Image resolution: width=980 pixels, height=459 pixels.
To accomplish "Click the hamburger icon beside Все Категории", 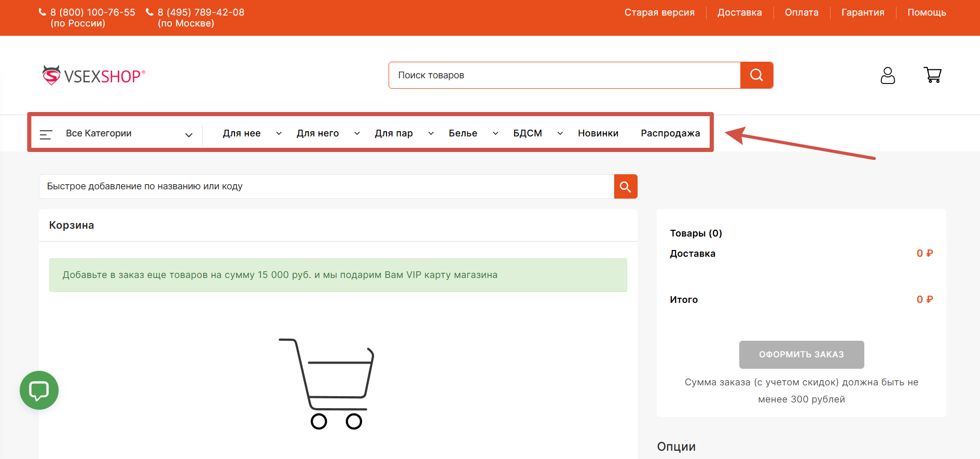I will coord(46,135).
